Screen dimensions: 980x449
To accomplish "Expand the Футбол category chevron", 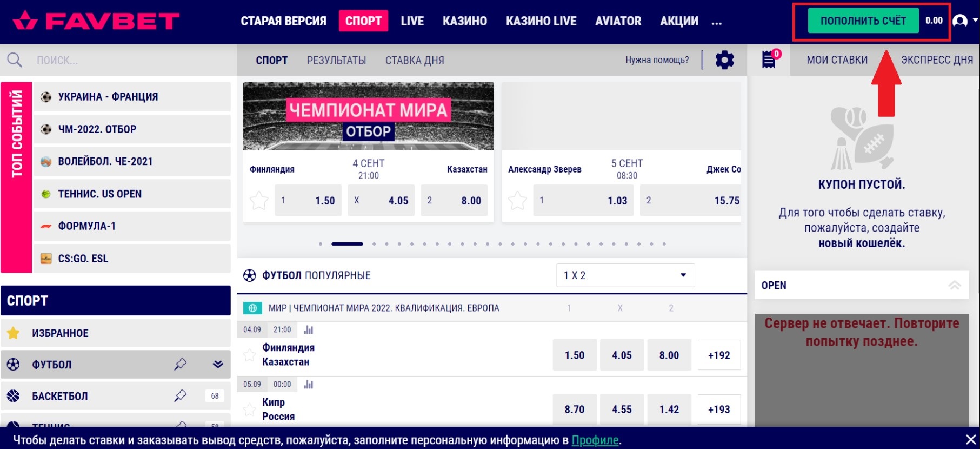I will click(218, 364).
